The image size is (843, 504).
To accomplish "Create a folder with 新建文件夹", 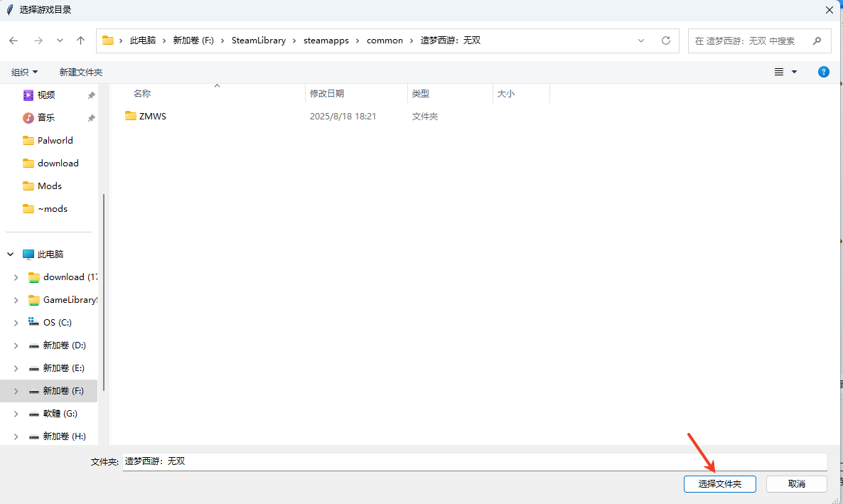I will (80, 72).
